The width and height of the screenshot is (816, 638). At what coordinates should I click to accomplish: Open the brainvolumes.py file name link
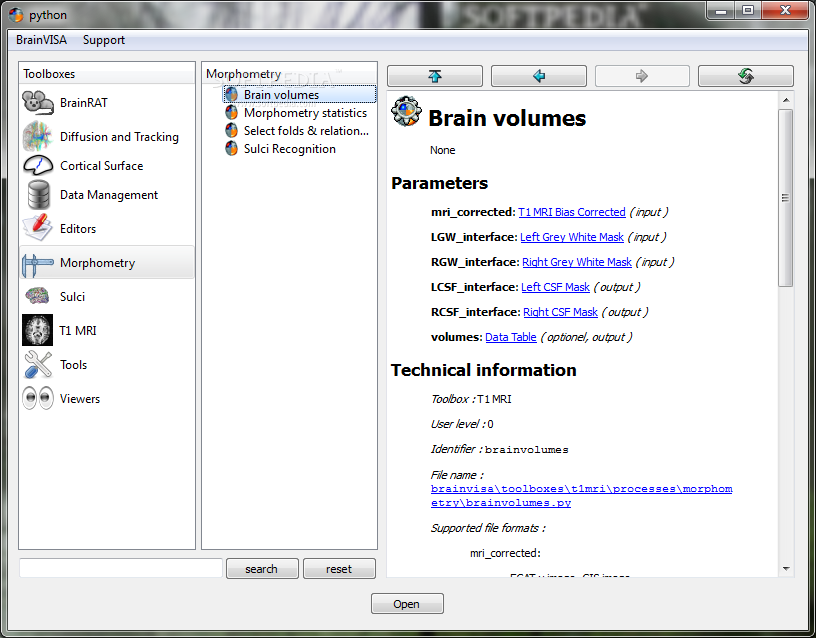[581, 495]
